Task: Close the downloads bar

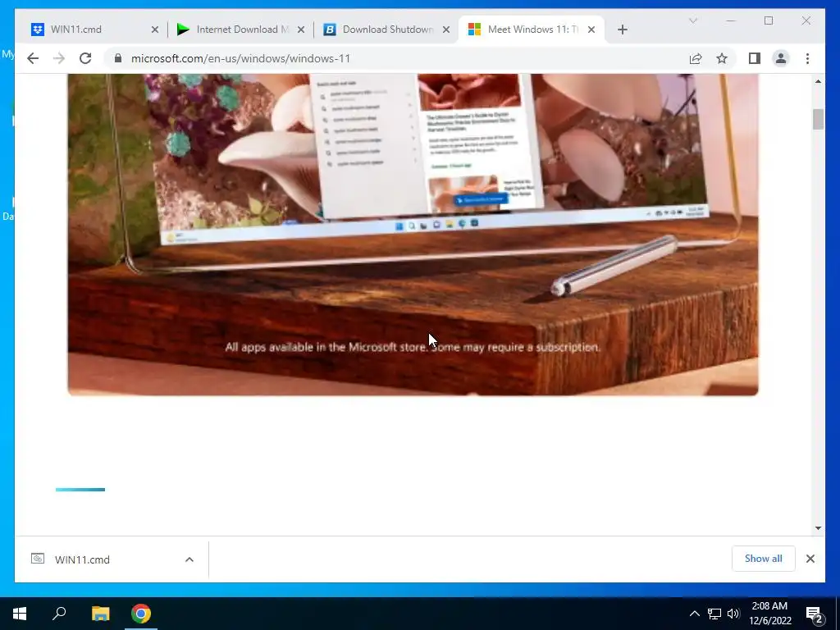Action: [810, 559]
